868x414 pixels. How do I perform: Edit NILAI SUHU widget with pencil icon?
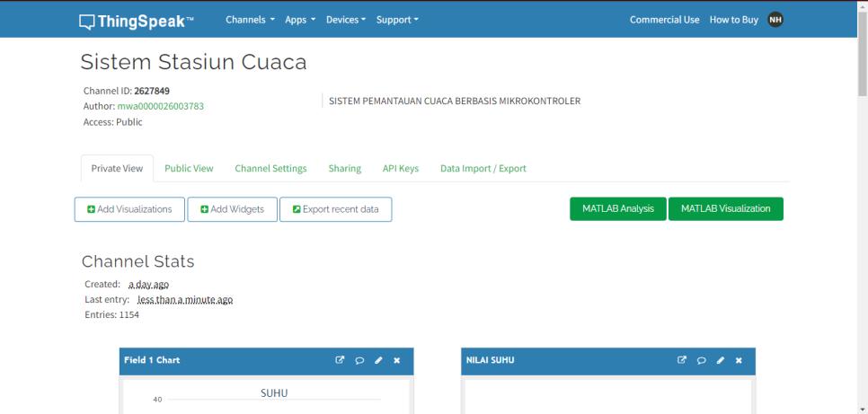tap(720, 360)
